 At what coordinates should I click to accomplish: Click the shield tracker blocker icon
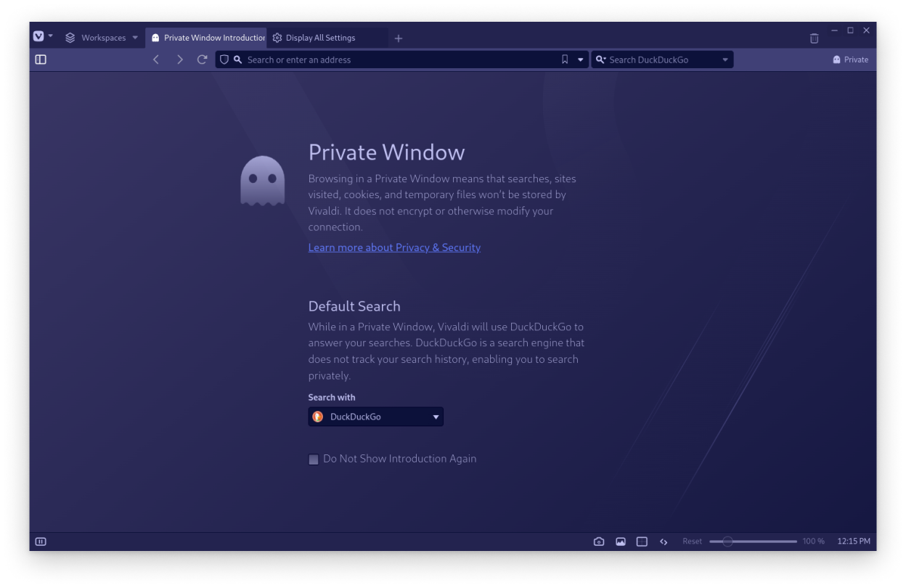pyautogui.click(x=224, y=60)
